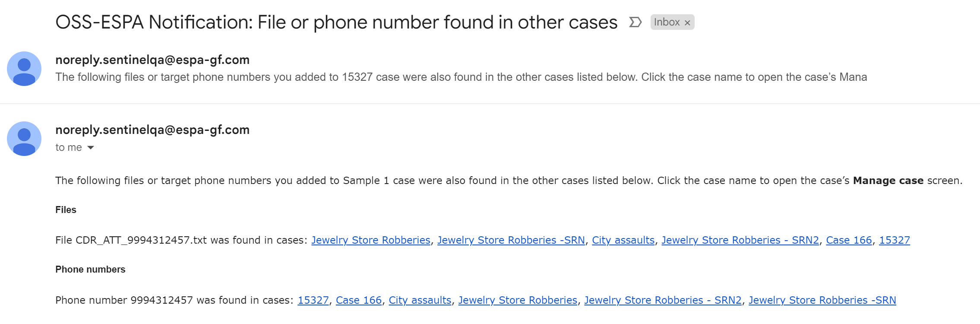Open Jewelry Store Robberies -SRN link under Files
The width and height of the screenshot is (980, 324).
[x=511, y=240]
